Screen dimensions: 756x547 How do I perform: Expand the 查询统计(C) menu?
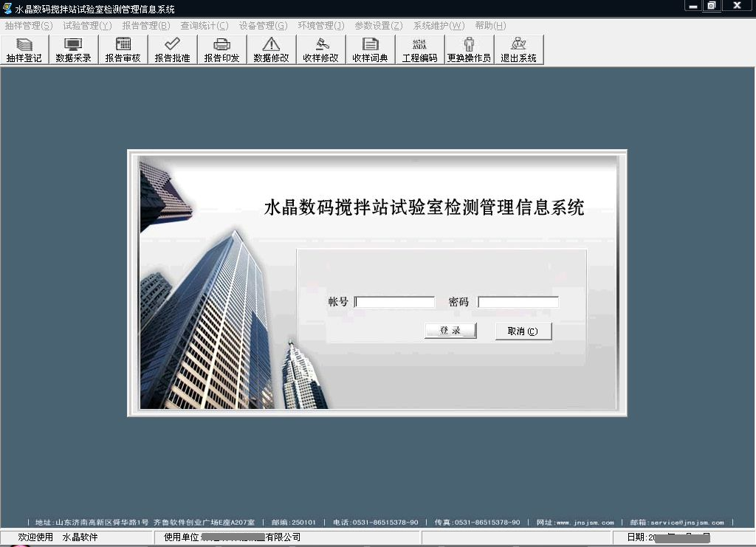[205, 26]
